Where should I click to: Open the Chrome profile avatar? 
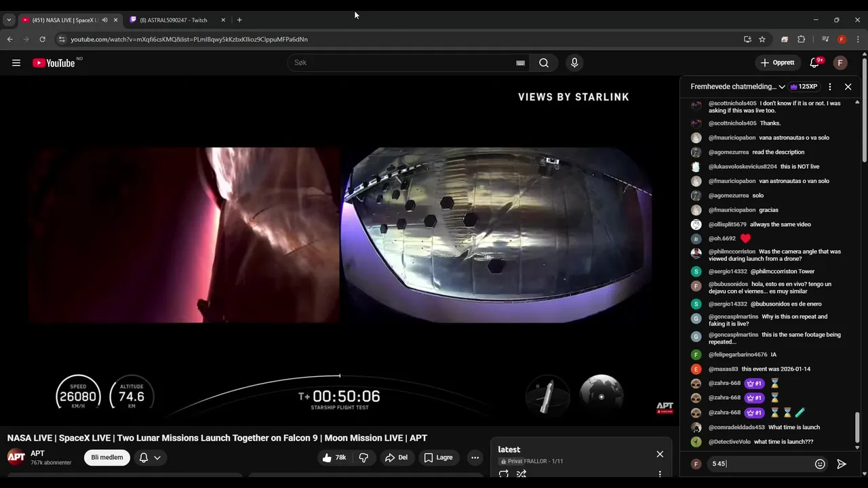pyautogui.click(x=842, y=39)
